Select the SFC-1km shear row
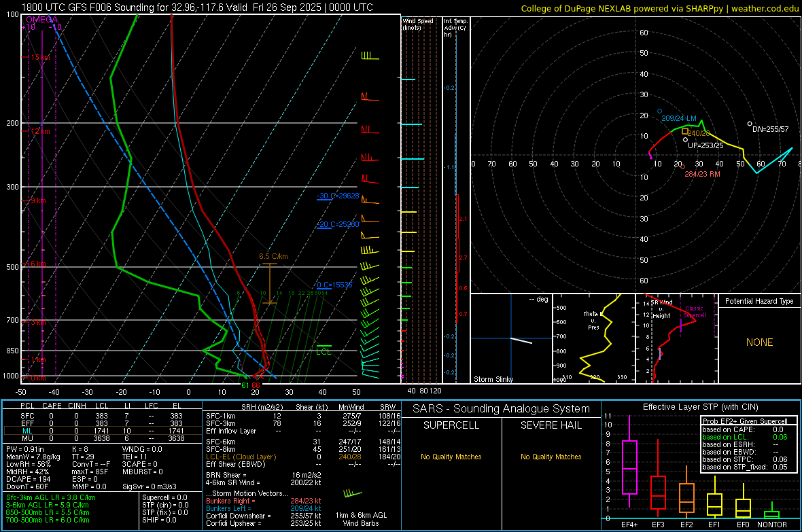 click(303, 416)
